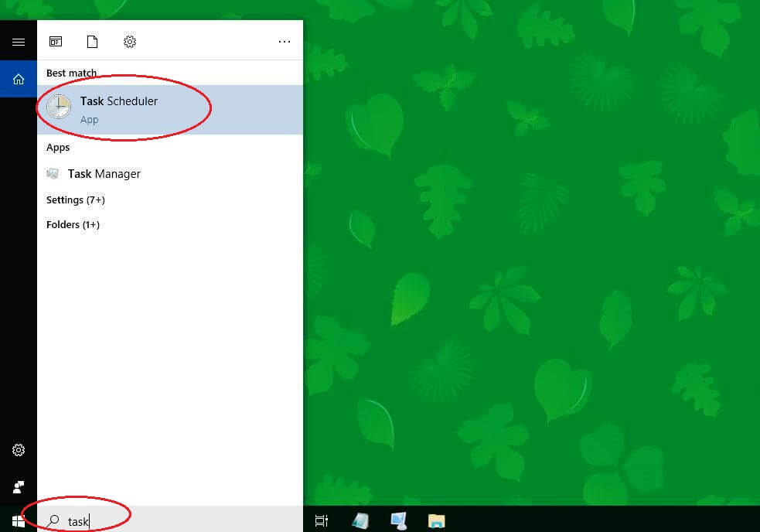760x532 pixels.
Task: Open the Windows Start button
Action: (19, 521)
